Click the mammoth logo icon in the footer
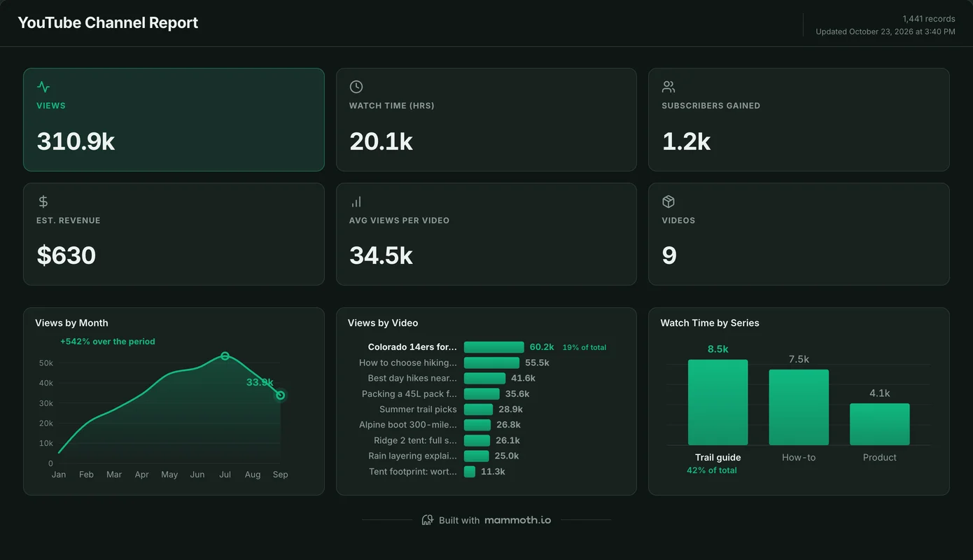Viewport: 973px width, 560px height. (428, 520)
